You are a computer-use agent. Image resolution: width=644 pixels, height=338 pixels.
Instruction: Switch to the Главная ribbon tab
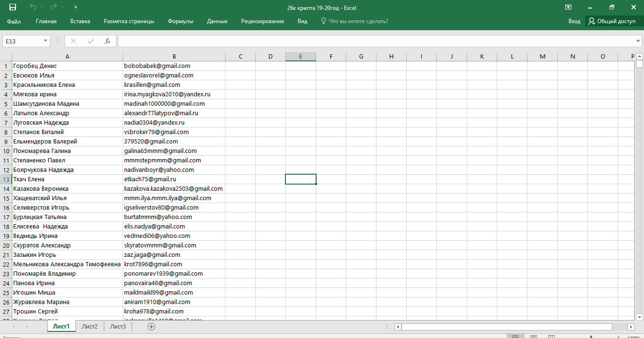click(x=46, y=21)
